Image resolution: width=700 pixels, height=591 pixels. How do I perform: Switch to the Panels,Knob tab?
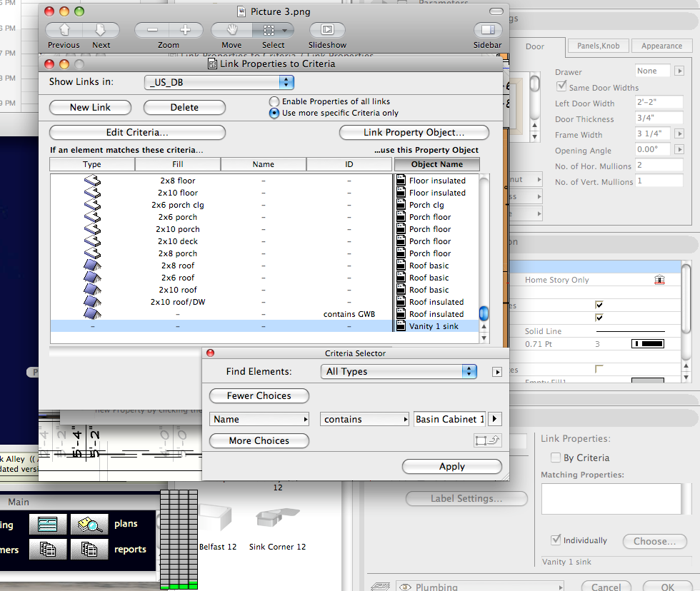click(598, 46)
